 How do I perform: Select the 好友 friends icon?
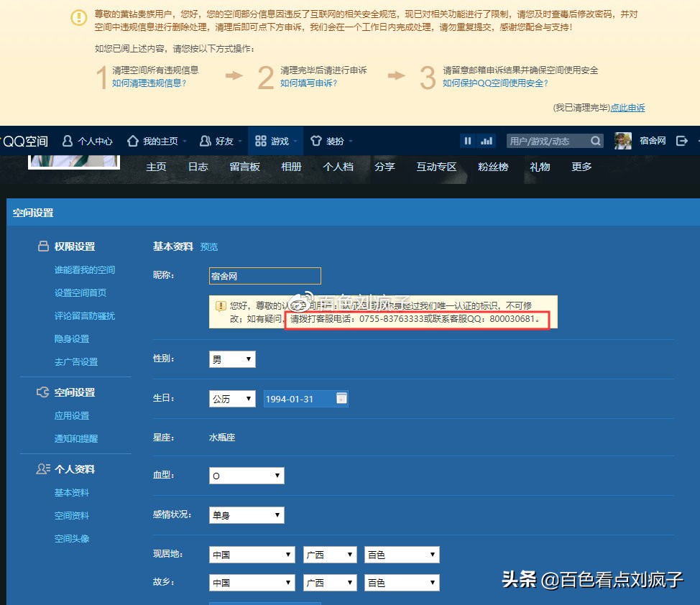206,141
